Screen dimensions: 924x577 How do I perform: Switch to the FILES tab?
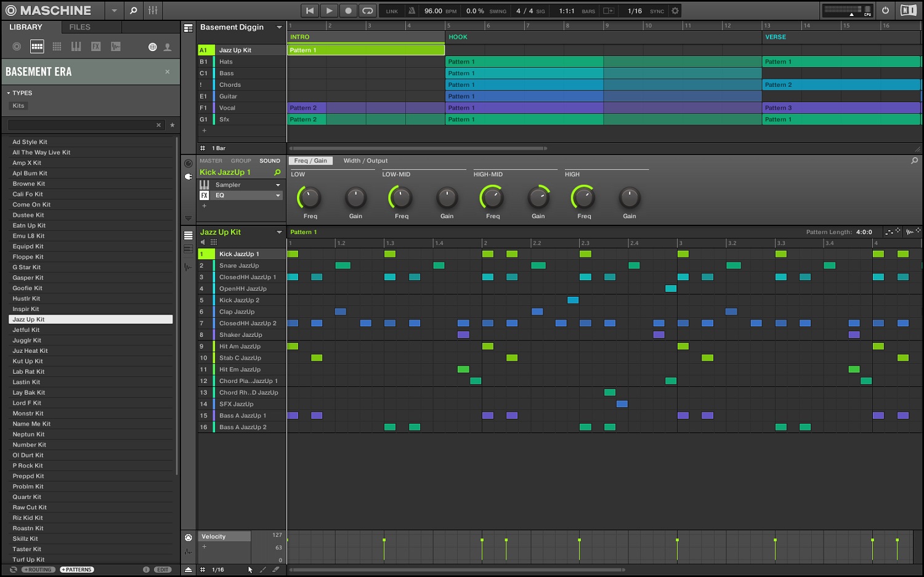(x=79, y=27)
